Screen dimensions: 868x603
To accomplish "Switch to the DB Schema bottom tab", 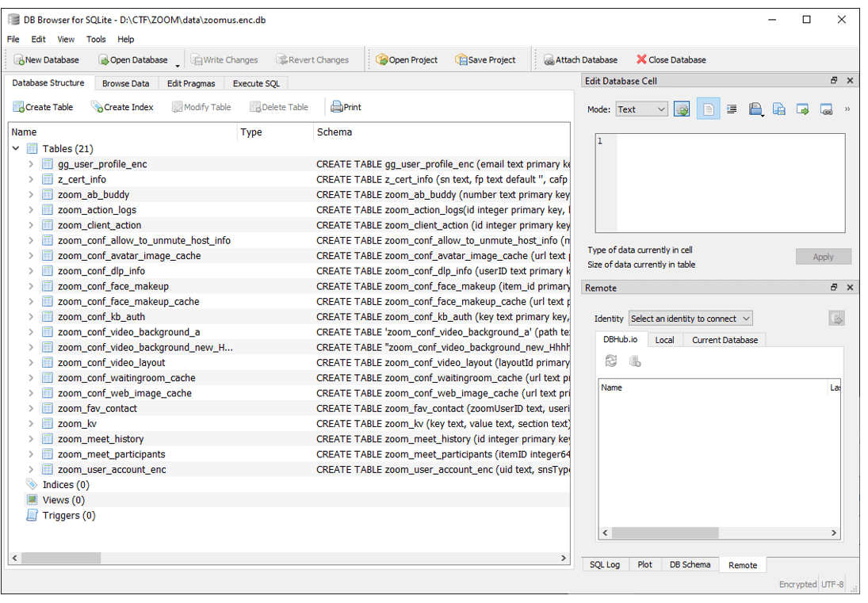I will click(690, 565).
